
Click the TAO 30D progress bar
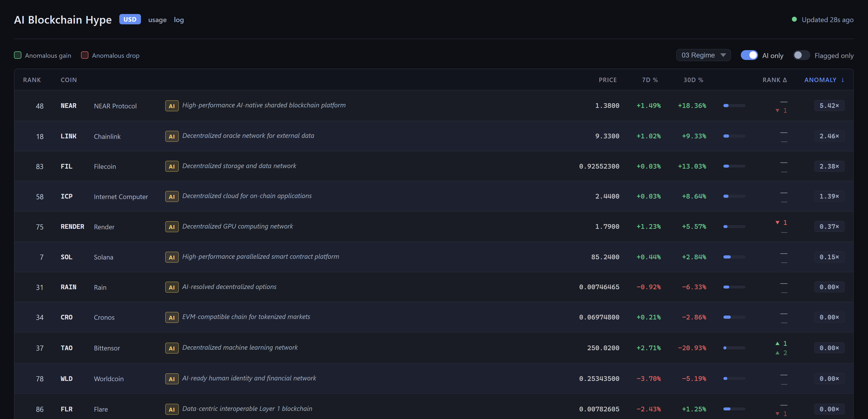point(734,348)
